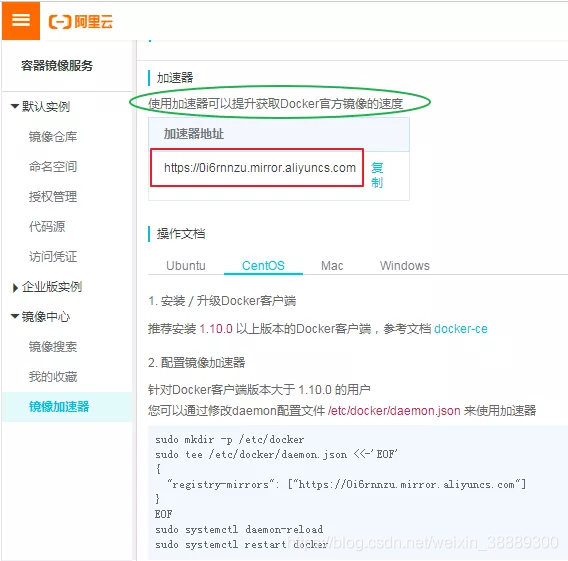The width and height of the screenshot is (568, 561).
Task: Click the '2. 配置镜像加速器' heading
Action: point(197,363)
